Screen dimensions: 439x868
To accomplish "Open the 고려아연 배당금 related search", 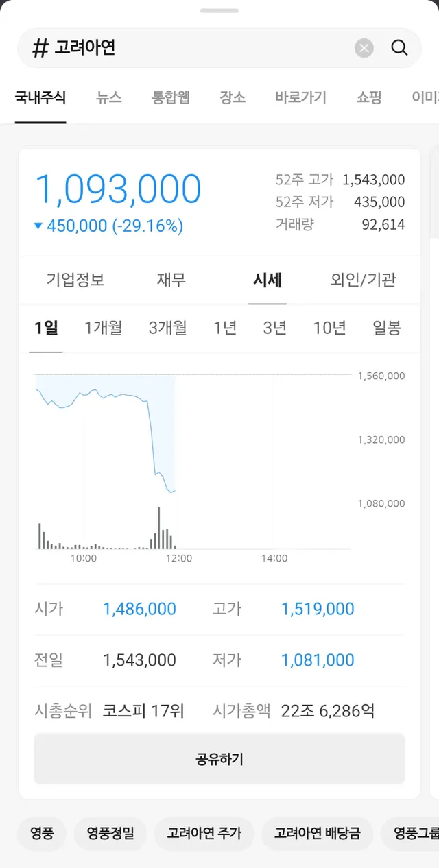I will 318,834.
